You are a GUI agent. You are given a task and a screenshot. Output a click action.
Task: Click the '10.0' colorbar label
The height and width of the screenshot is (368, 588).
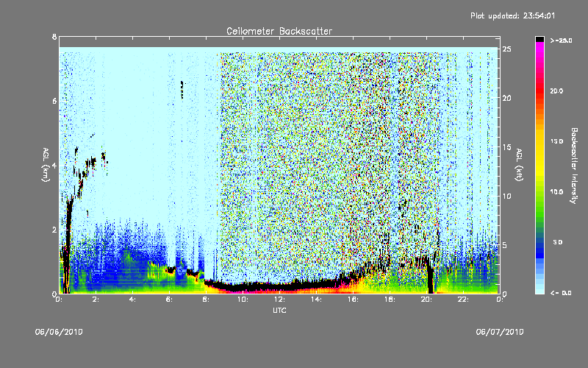[556, 192]
